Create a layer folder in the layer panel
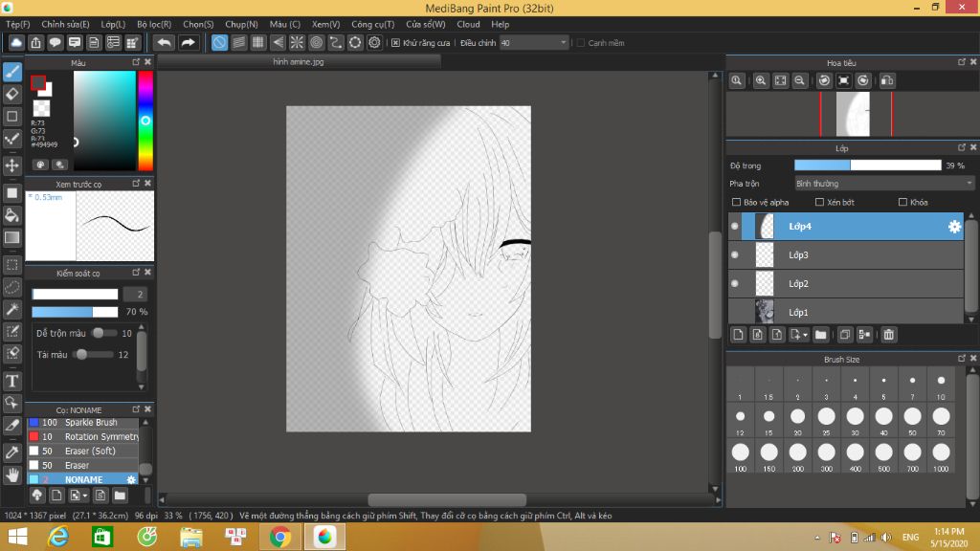The image size is (980, 551). [820, 335]
